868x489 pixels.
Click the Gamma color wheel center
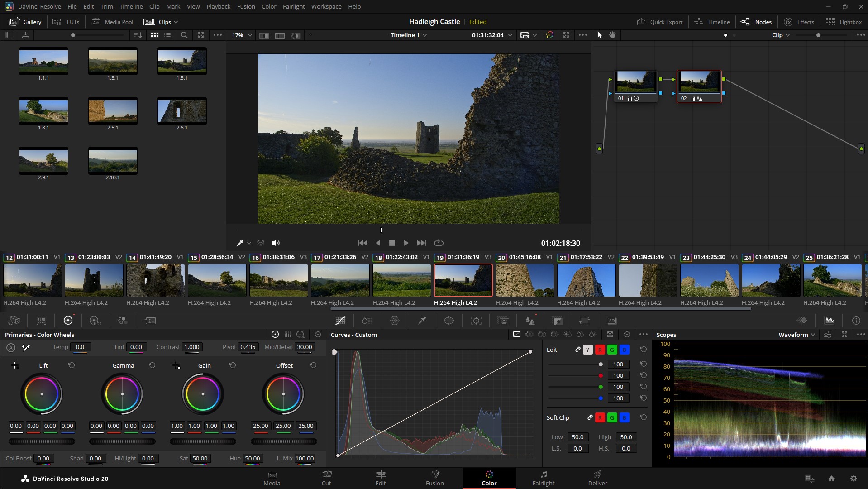(x=122, y=394)
